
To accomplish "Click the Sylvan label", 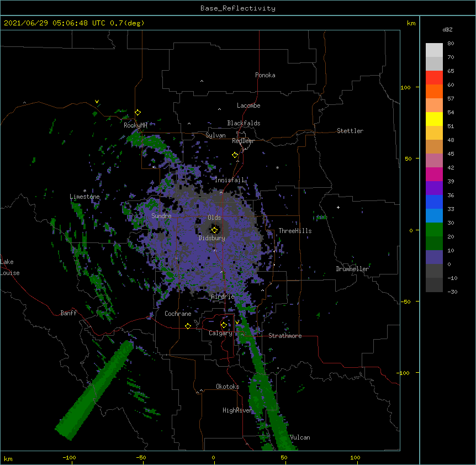I will (215, 135).
